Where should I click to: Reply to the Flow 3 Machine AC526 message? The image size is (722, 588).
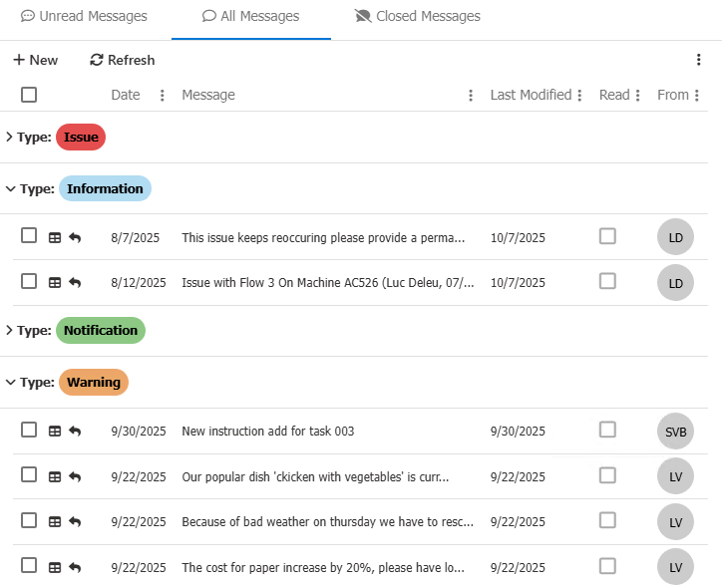[x=75, y=282]
